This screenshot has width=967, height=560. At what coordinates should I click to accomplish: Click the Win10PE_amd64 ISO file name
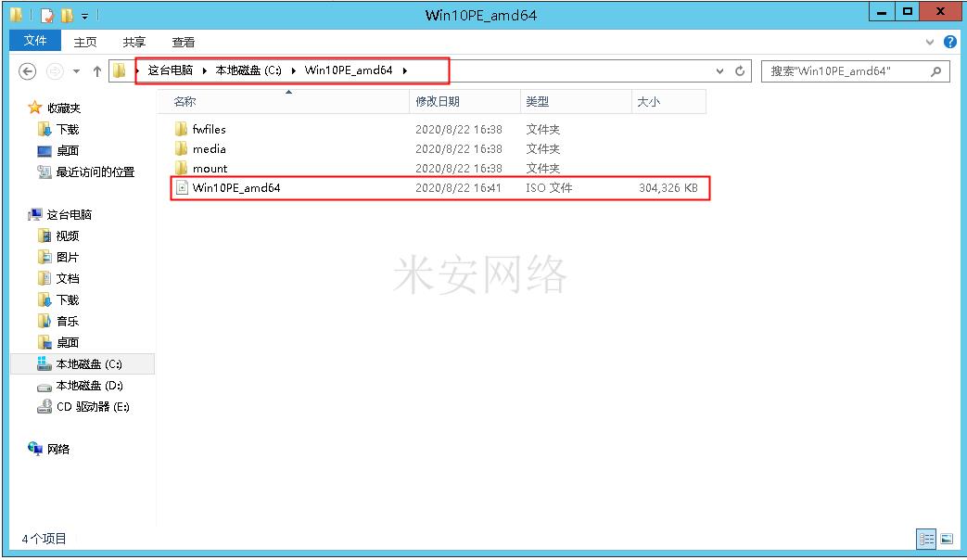pyautogui.click(x=236, y=187)
